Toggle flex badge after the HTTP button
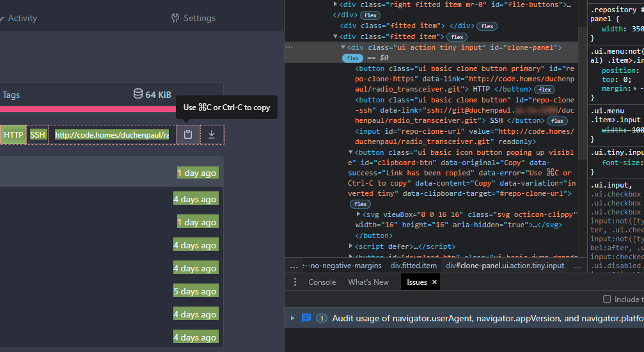Screen dimensions: 644x352 point(545,90)
